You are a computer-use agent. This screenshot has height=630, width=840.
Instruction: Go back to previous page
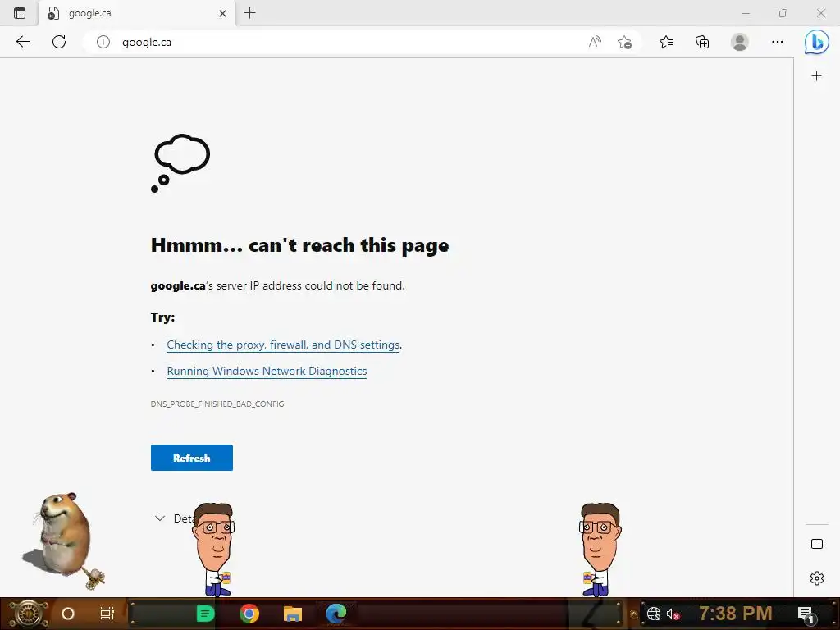tap(22, 42)
